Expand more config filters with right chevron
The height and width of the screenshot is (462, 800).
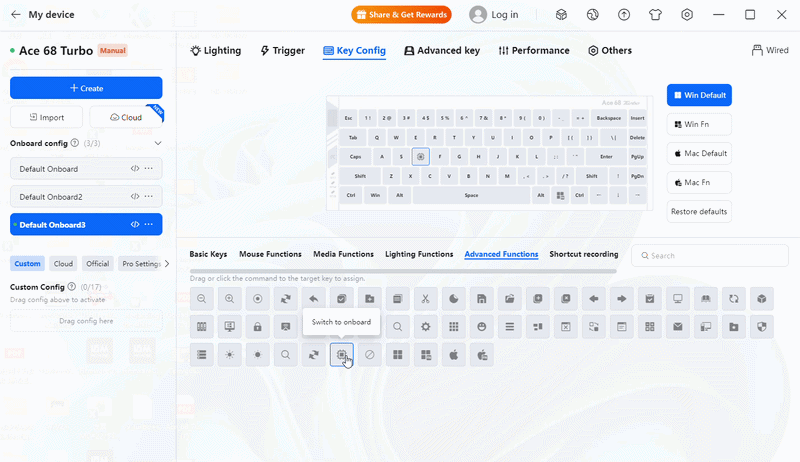pyautogui.click(x=167, y=264)
